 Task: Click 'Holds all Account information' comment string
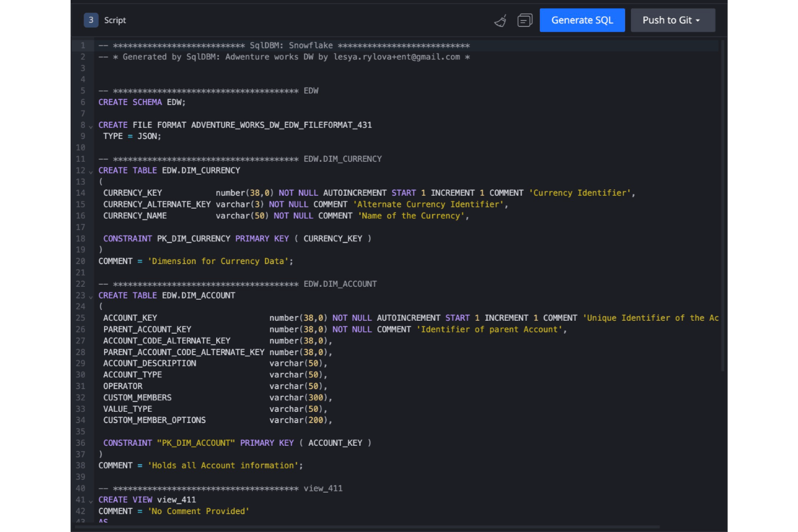coord(223,465)
